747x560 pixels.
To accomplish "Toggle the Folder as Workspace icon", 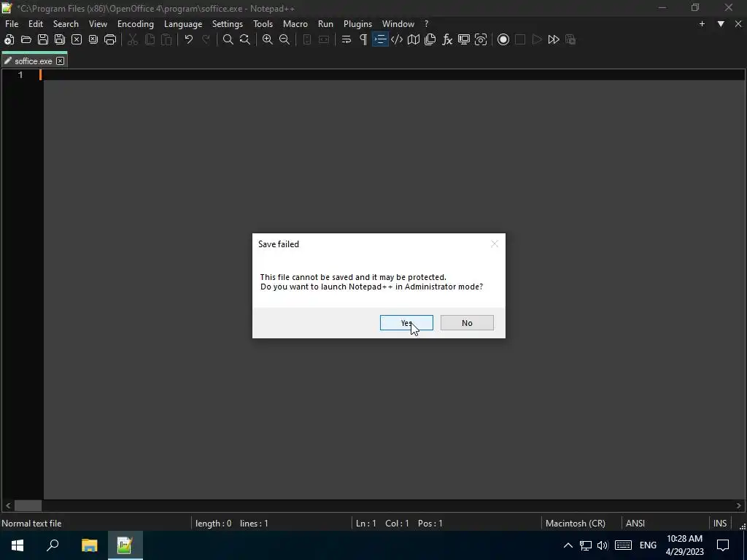I will [464, 39].
